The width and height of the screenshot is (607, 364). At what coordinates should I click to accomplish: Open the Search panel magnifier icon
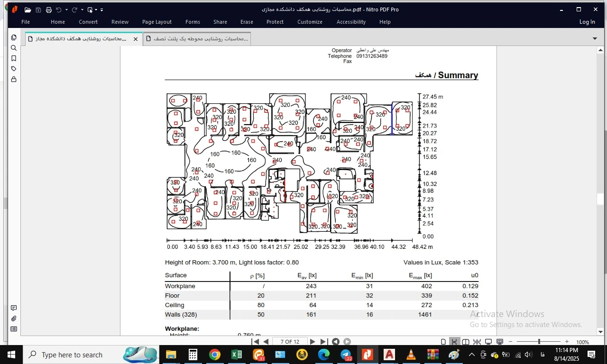click(x=14, y=48)
